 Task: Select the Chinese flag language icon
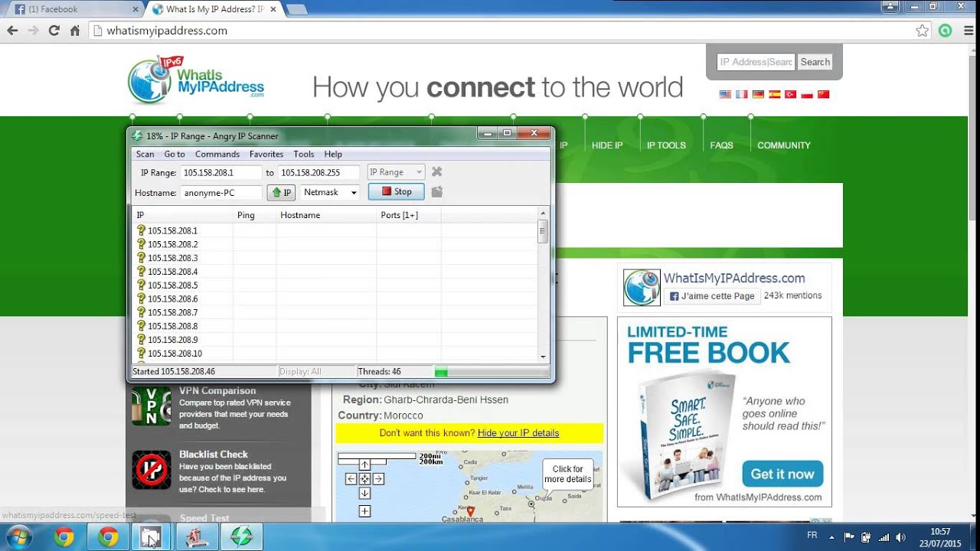(x=824, y=94)
